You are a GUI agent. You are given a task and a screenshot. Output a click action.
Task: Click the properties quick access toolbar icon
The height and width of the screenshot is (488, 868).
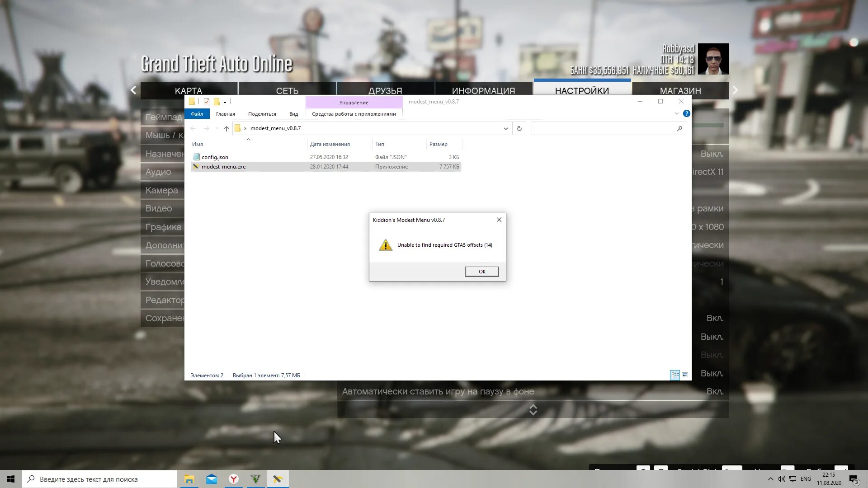coord(207,102)
